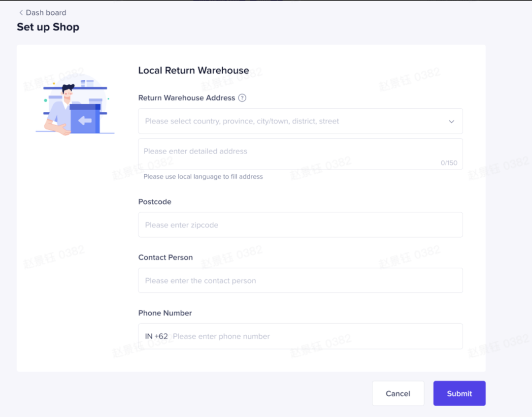Click the Contact Person field label
Screen dimensions: 532x417
pos(165,257)
